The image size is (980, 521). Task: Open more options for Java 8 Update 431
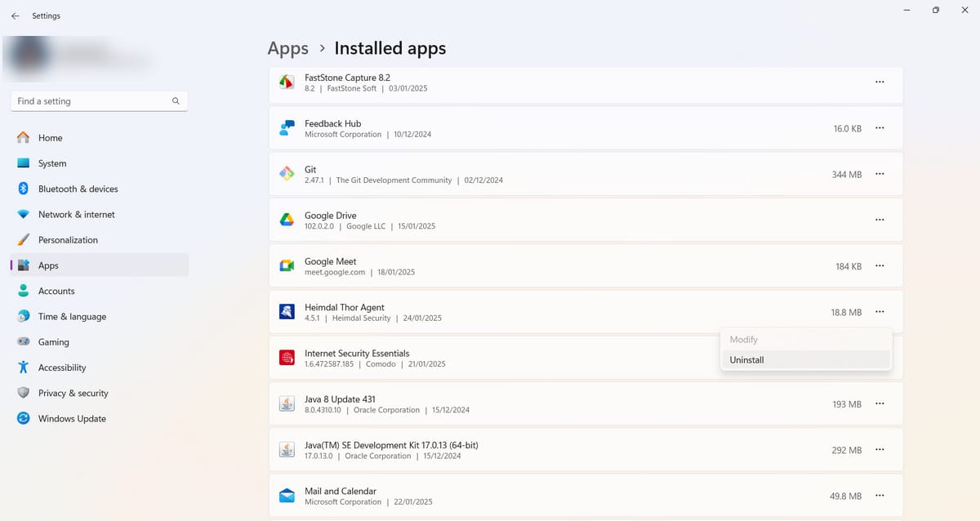(880, 403)
